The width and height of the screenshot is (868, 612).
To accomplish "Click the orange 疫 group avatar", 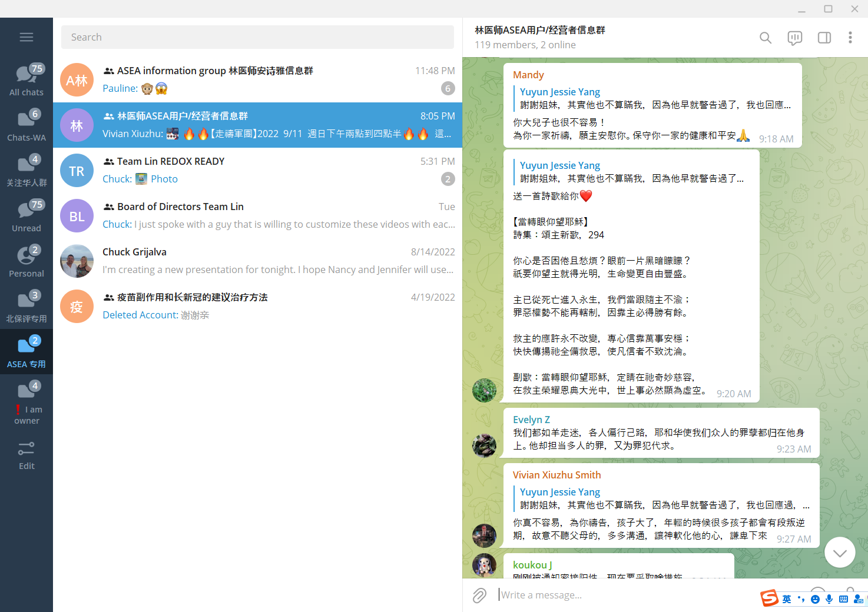I will (x=77, y=307).
